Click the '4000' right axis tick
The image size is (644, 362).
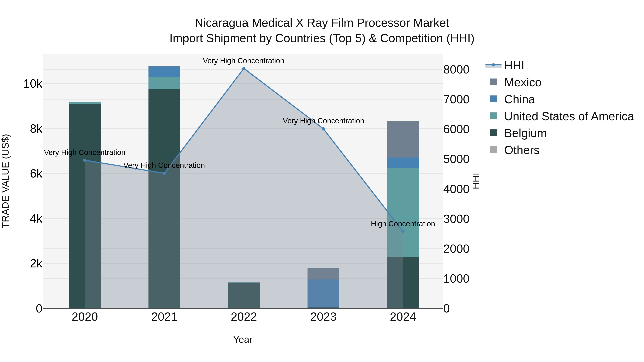pyautogui.click(x=456, y=189)
